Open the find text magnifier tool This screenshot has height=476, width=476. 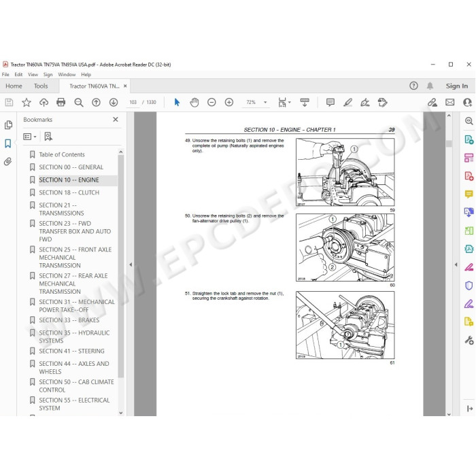(x=79, y=102)
